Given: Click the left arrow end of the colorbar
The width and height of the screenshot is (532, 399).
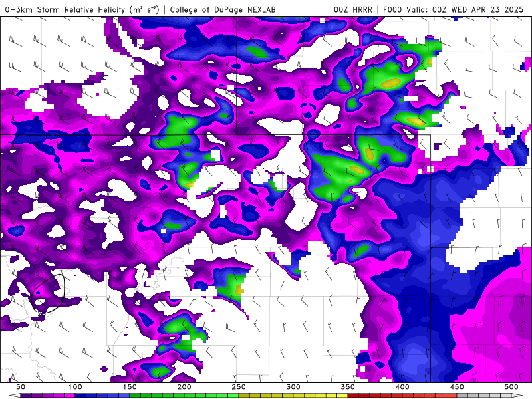Looking at the screenshot, I should coord(15,396).
